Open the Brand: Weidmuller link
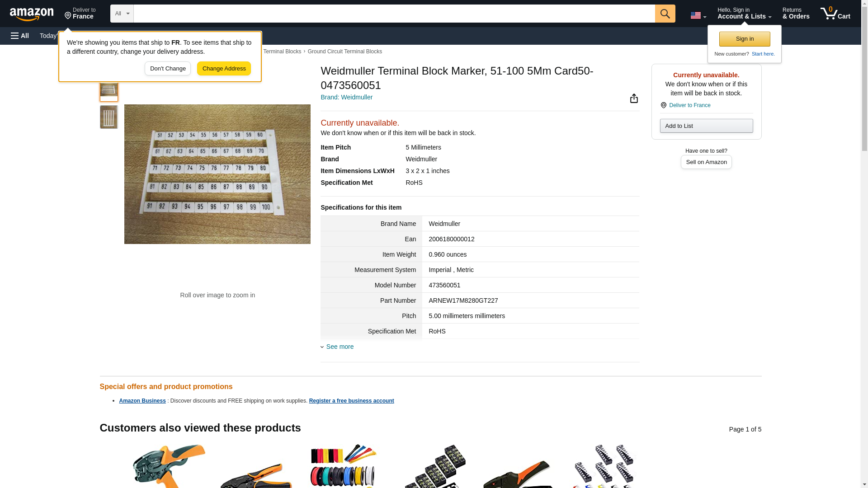 [x=346, y=97]
